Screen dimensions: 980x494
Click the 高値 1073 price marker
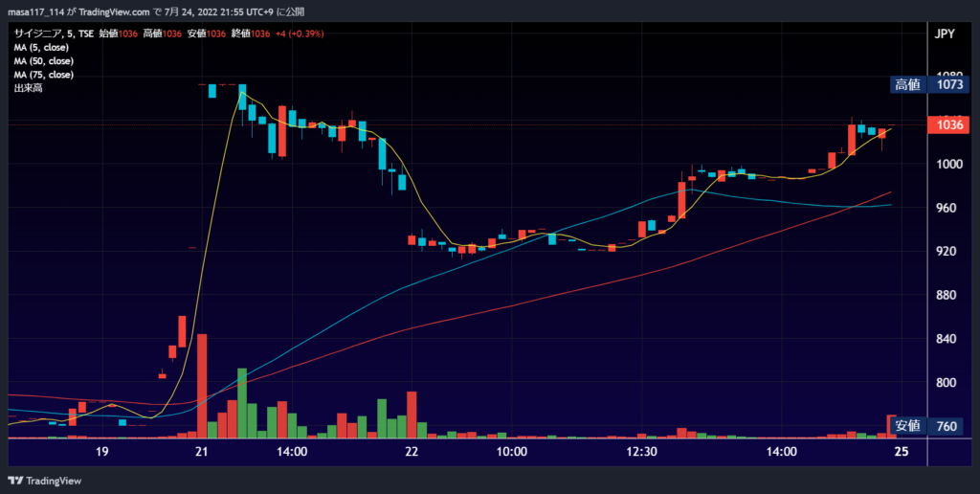[927, 84]
